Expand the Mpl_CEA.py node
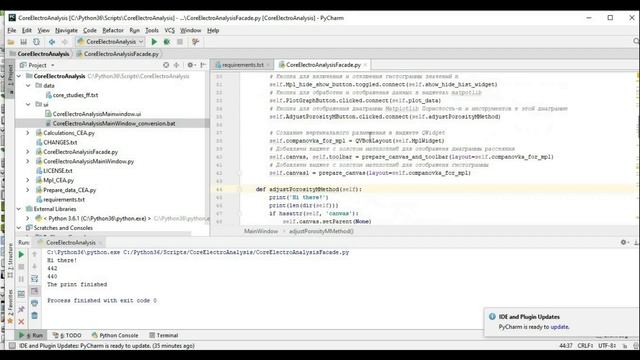 click(28, 180)
